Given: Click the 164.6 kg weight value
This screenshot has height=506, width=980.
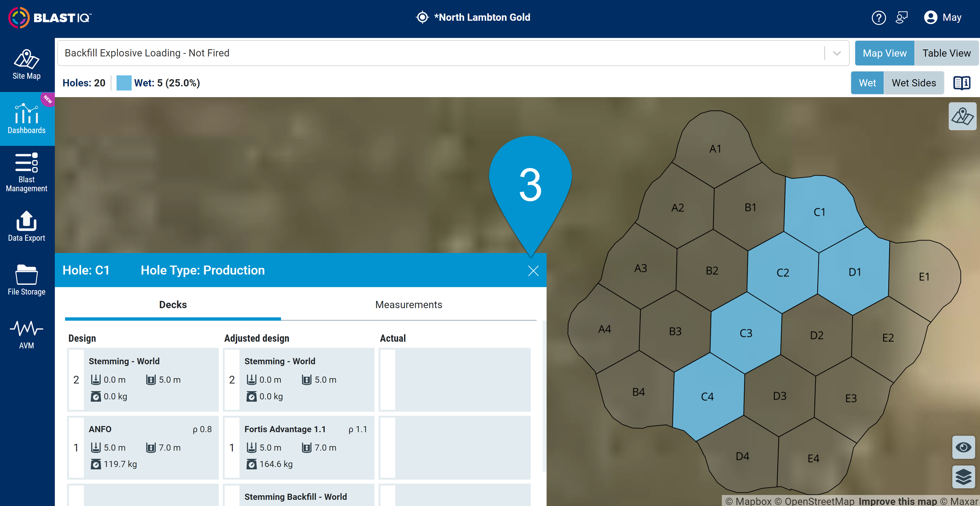Looking at the screenshot, I should click(x=276, y=464).
